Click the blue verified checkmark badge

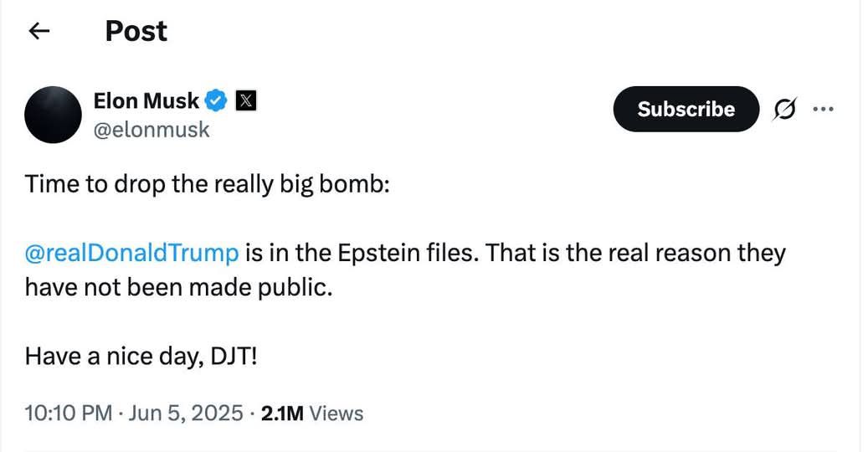pos(216,101)
